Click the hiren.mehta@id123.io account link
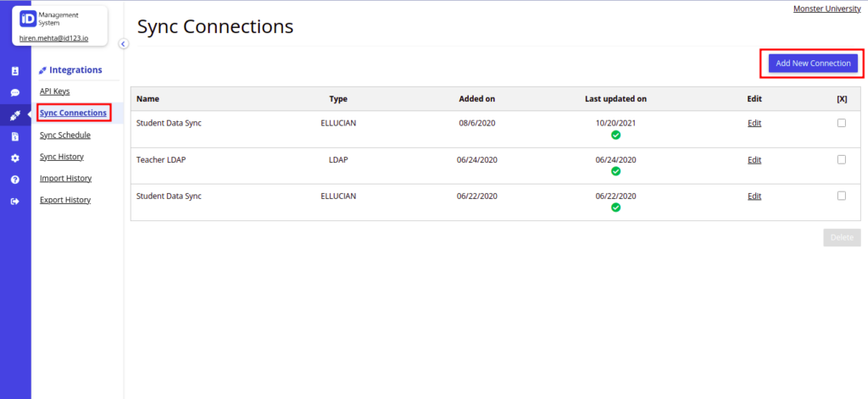The width and height of the screenshot is (868, 399). coord(53,39)
